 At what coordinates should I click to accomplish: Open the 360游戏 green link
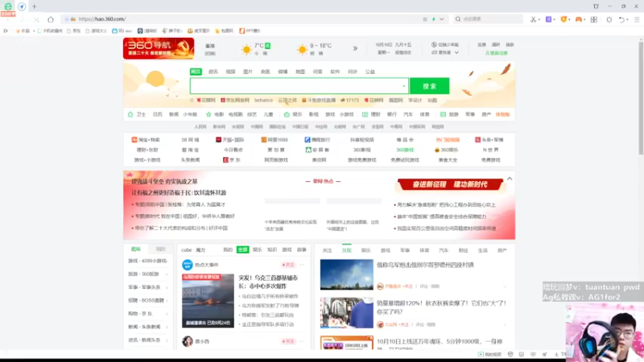(x=405, y=150)
